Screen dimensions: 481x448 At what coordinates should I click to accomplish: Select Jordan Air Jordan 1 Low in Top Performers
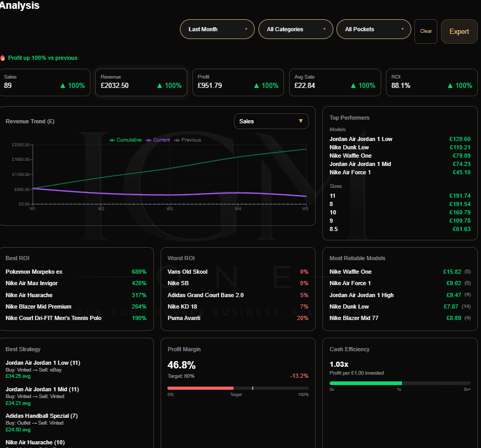400,139
